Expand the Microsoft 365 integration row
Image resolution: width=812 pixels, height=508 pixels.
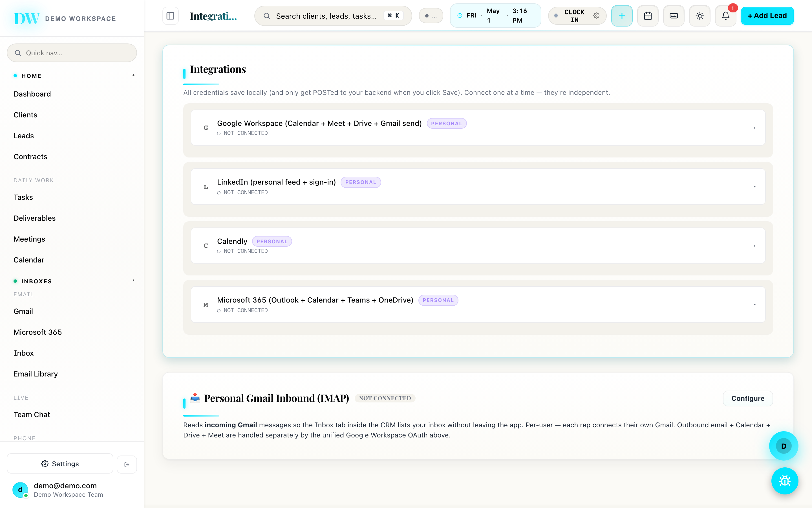pos(478,305)
